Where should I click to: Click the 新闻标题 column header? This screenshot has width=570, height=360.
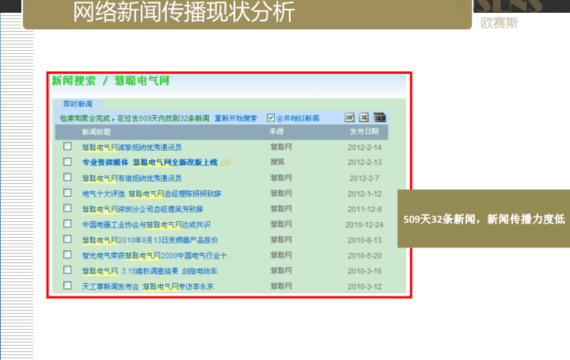[x=96, y=132]
